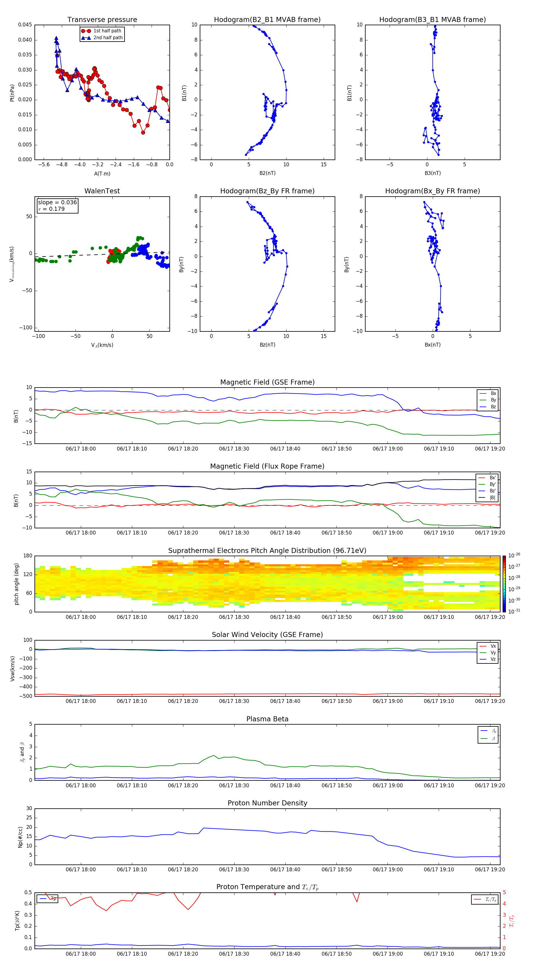Click the "Vsw(km/s)" y-axis label
The image size is (535, 980).
pos(12,668)
